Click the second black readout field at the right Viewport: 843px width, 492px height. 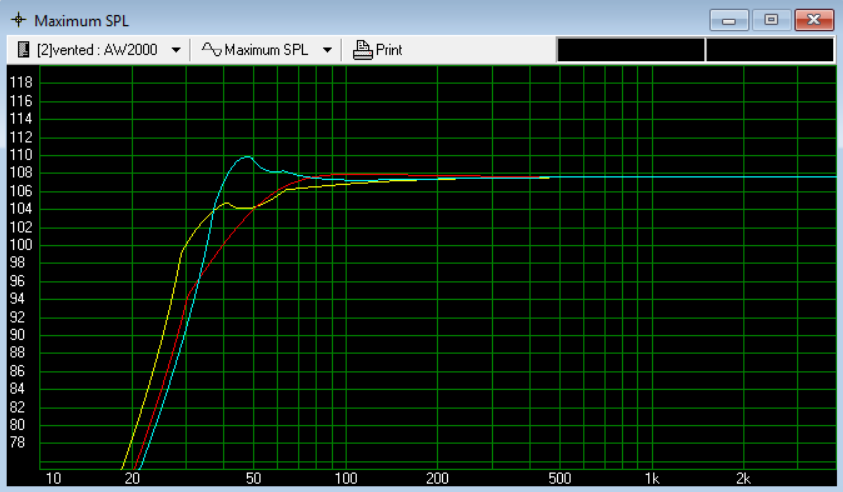point(769,50)
